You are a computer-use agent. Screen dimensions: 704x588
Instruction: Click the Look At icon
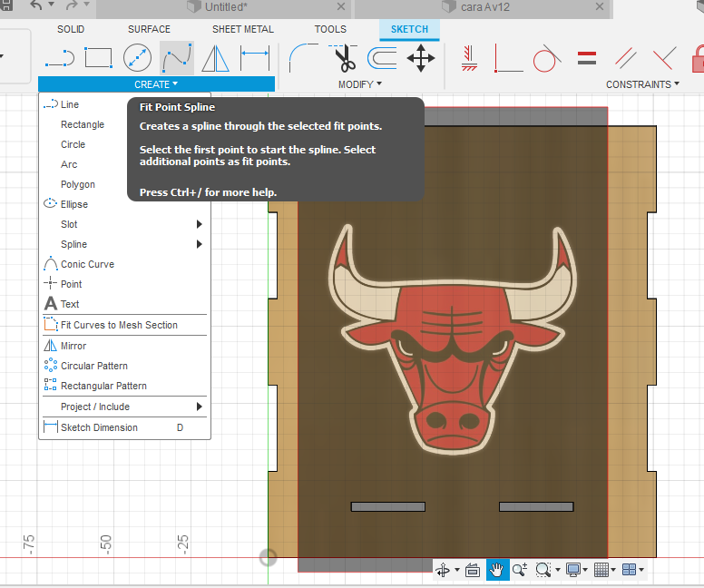(x=473, y=570)
